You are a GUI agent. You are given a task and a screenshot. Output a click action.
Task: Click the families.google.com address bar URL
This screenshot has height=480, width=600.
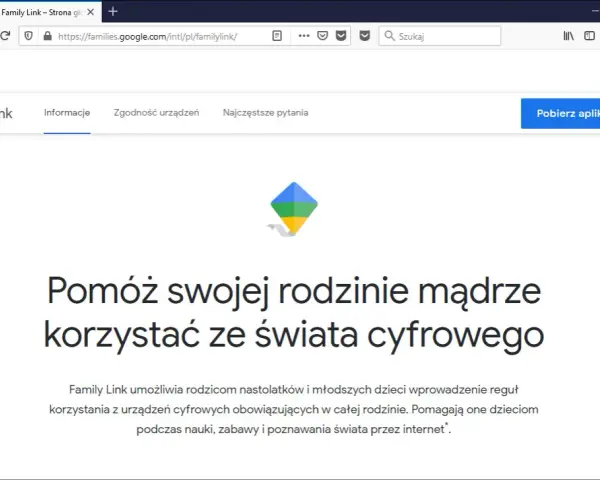pyautogui.click(x=148, y=36)
